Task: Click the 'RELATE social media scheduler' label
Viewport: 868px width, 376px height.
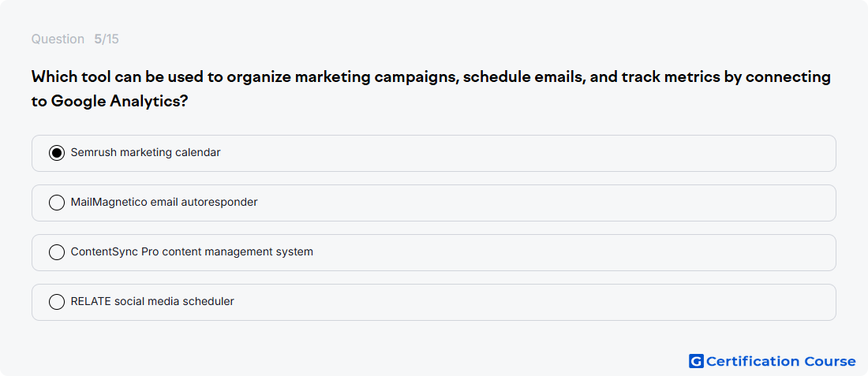Action: [152, 302]
